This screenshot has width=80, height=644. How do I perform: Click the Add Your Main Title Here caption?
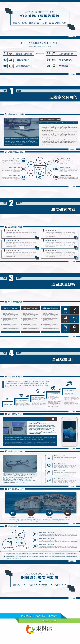point(50,120)
